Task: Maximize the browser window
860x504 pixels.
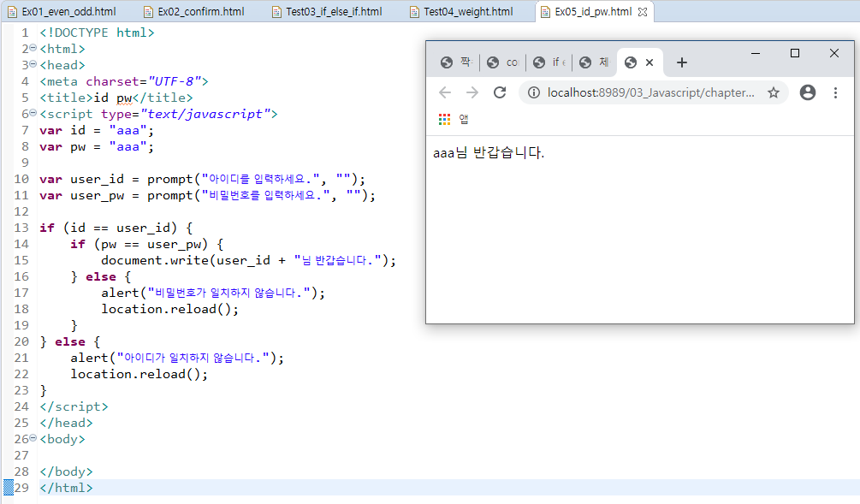Action: coord(795,53)
